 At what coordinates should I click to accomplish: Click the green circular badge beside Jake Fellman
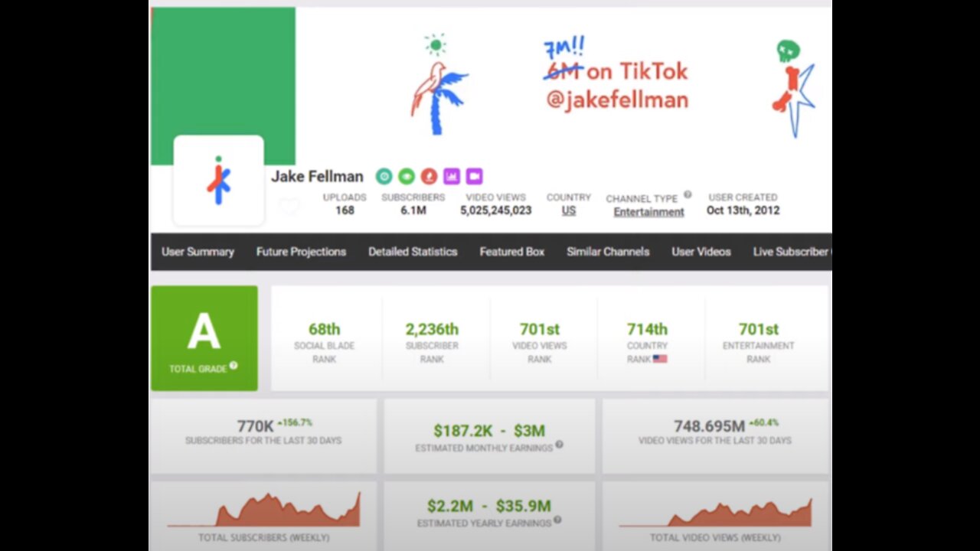click(x=407, y=177)
